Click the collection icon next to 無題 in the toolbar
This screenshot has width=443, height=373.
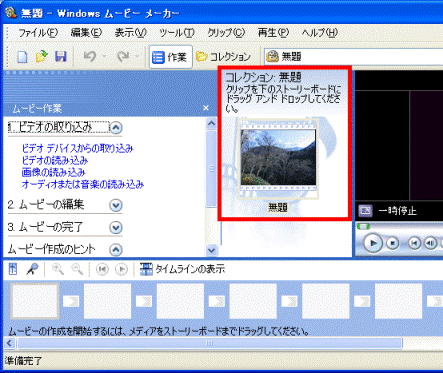(273, 56)
